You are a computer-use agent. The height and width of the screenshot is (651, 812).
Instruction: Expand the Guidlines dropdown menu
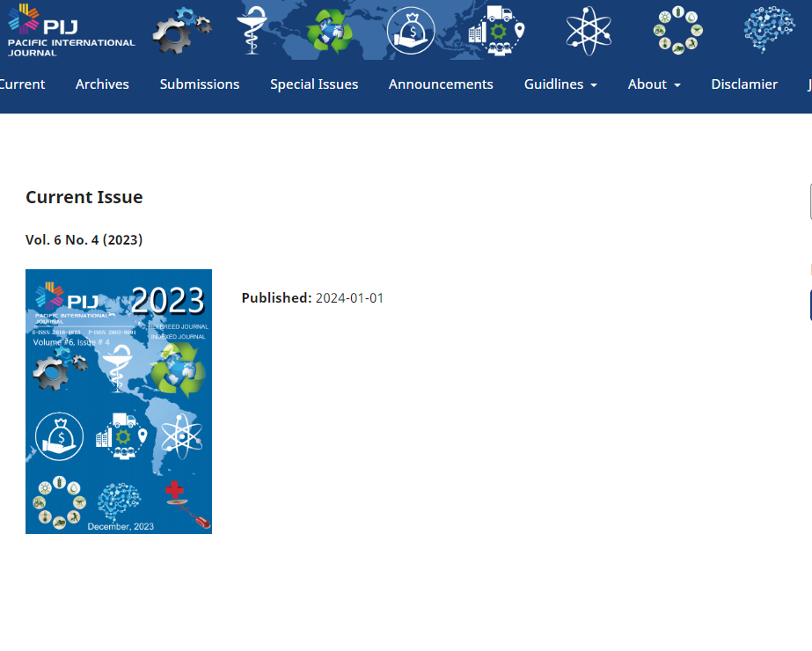click(560, 84)
